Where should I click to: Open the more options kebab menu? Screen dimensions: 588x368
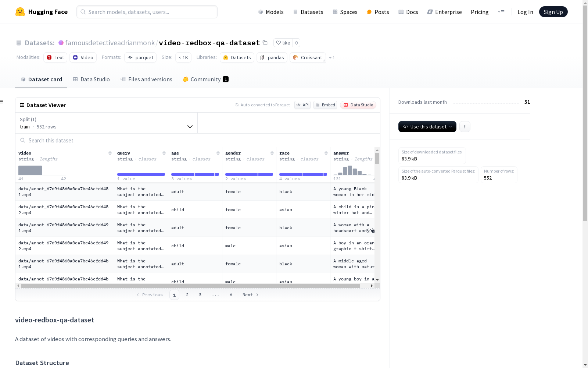[x=465, y=127]
